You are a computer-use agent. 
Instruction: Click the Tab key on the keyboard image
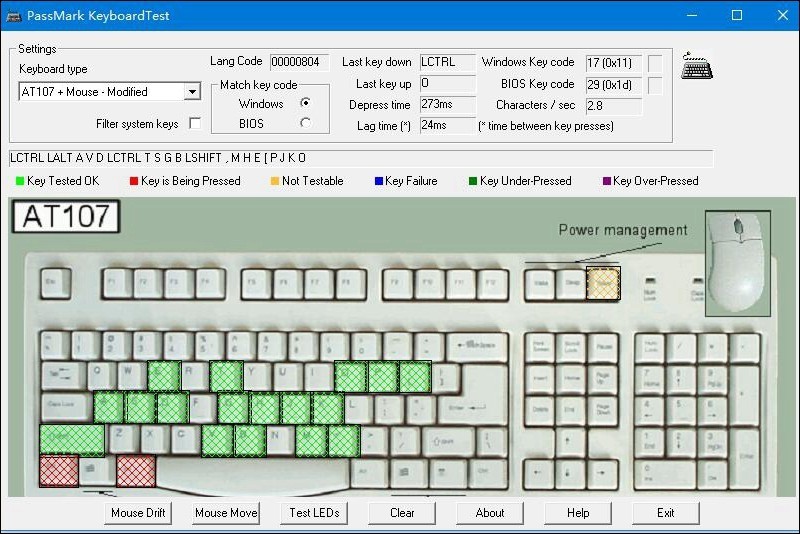click(63, 376)
